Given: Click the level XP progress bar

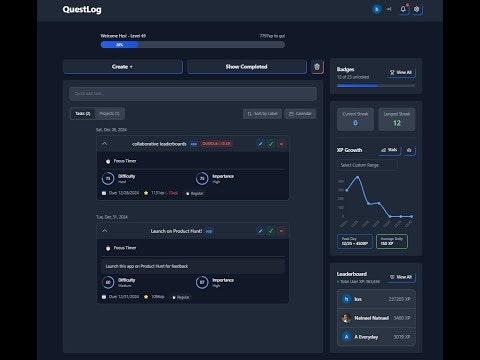Looking at the screenshot, I should coord(193,45).
